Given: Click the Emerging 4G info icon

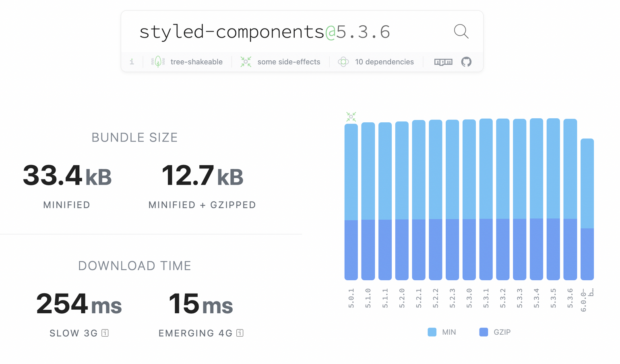Looking at the screenshot, I should pyautogui.click(x=240, y=333).
